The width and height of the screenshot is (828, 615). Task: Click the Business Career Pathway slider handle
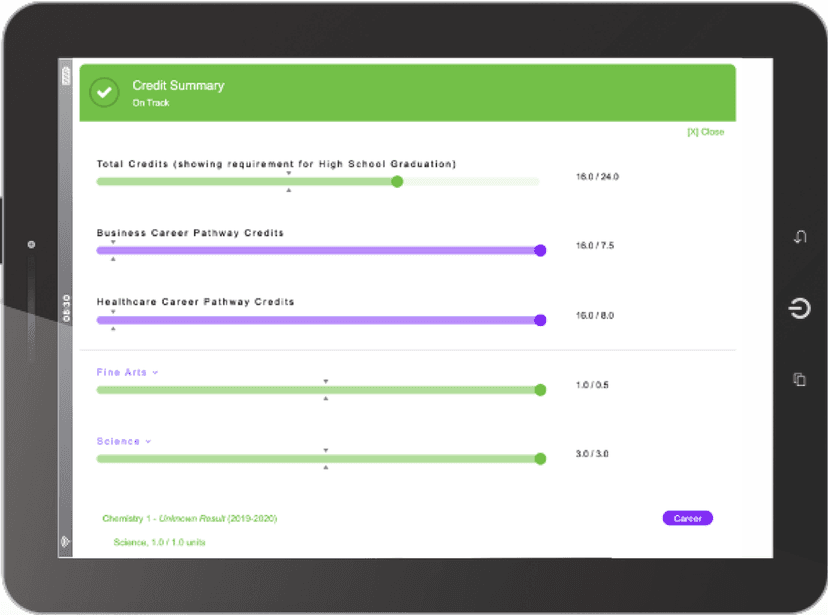click(x=540, y=251)
